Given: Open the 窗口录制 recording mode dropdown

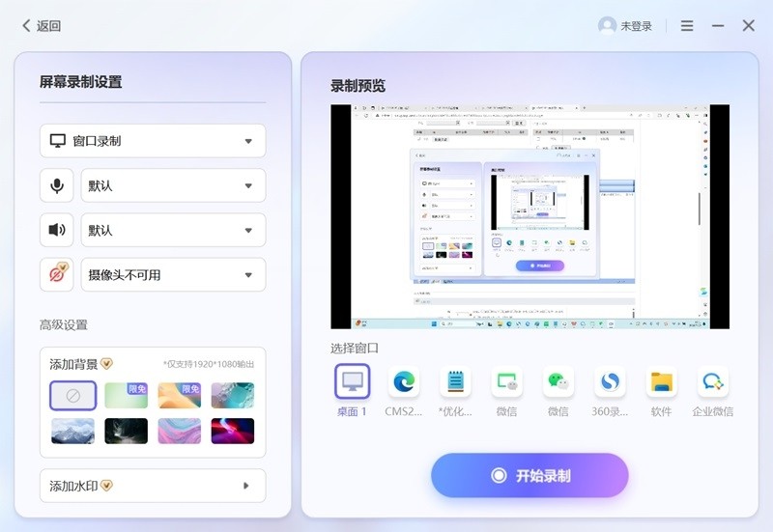Looking at the screenshot, I should [x=153, y=141].
